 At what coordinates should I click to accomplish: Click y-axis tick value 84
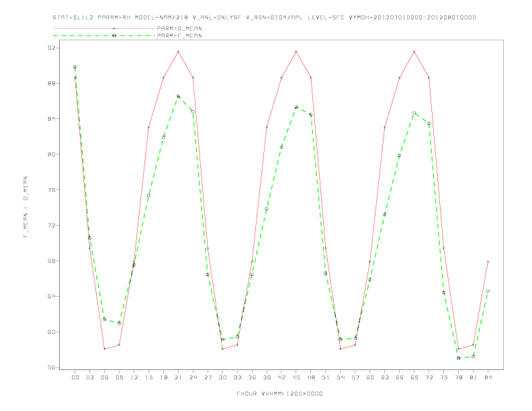point(51,119)
